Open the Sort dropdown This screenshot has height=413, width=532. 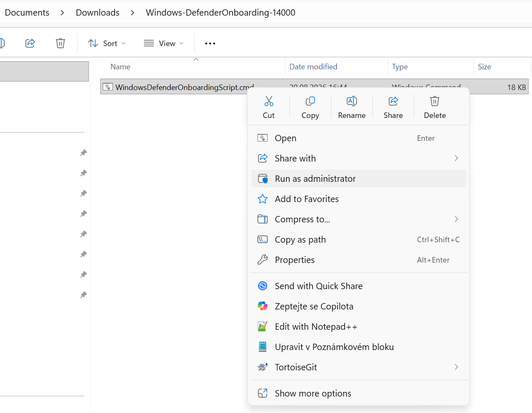click(107, 43)
